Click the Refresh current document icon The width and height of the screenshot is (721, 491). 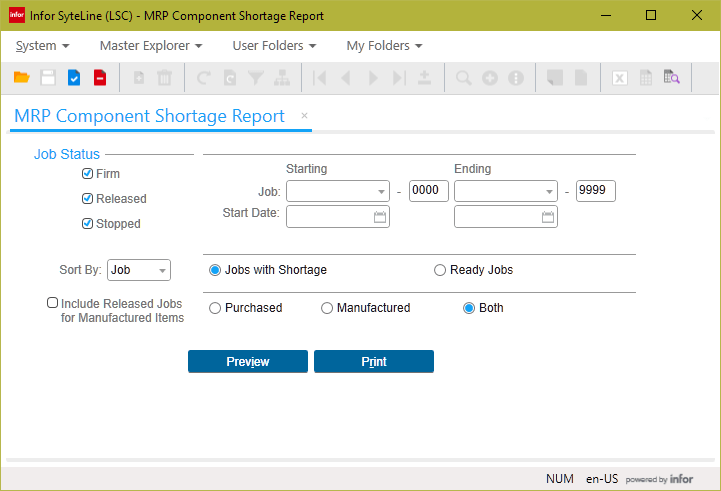pyautogui.click(x=230, y=78)
